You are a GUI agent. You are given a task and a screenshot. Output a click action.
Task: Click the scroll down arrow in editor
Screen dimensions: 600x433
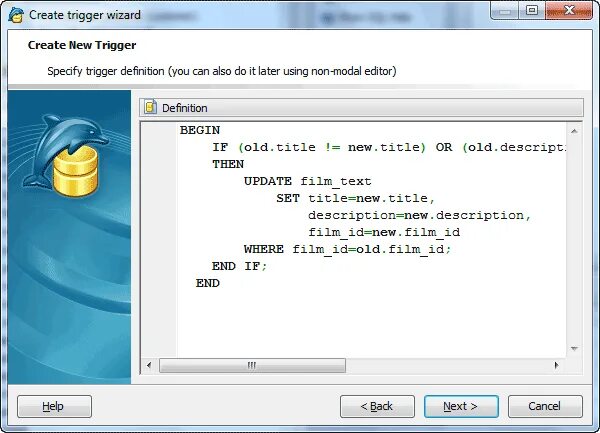coord(574,348)
